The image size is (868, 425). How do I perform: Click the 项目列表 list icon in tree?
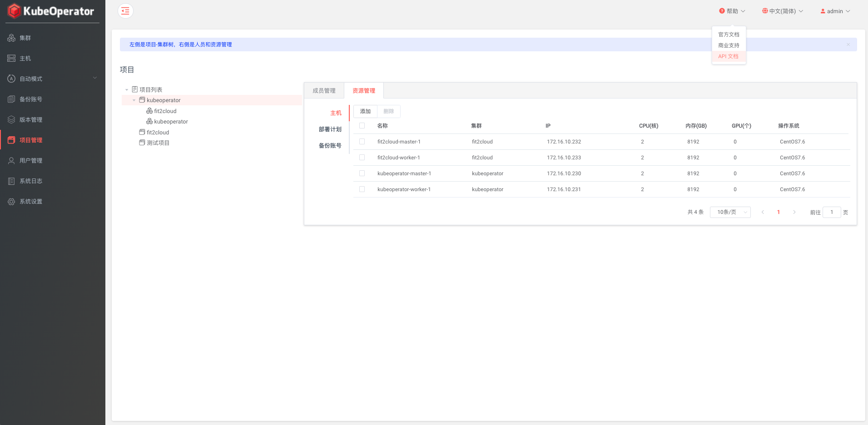tap(135, 89)
